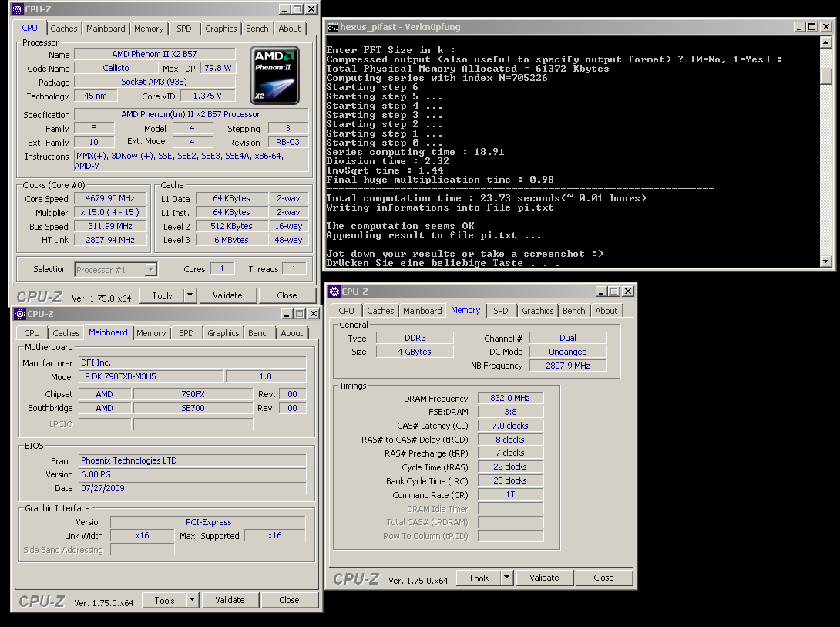Screen dimensions: 840x627
Task: Click BIOS date 07/27/2009
Action: (x=193, y=488)
